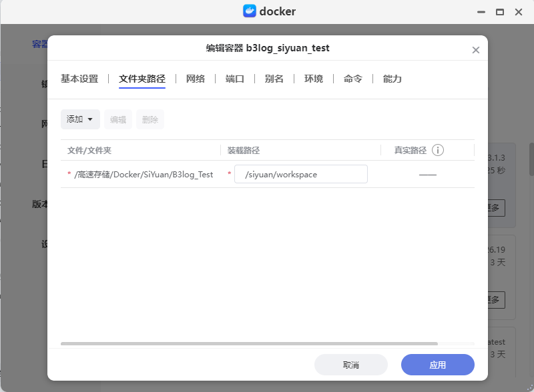The width and height of the screenshot is (534, 392).
Task: Switch to the 基本设置 tab
Action: pos(79,79)
